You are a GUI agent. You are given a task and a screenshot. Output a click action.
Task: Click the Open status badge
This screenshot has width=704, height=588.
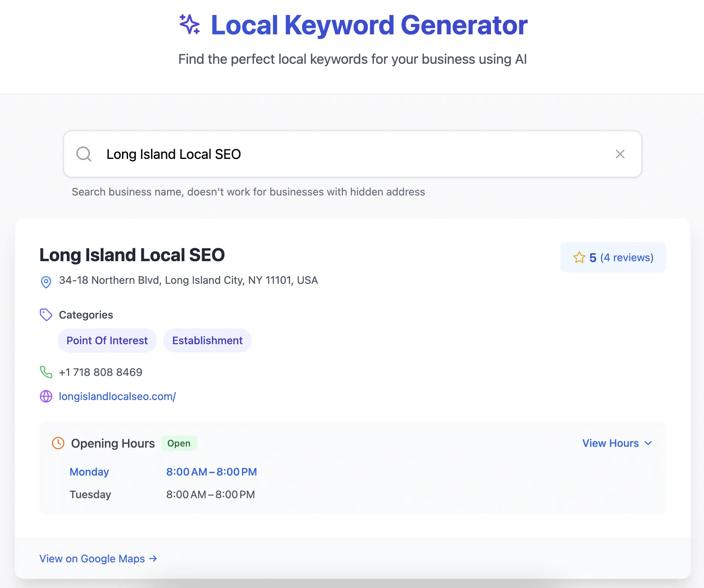(179, 443)
